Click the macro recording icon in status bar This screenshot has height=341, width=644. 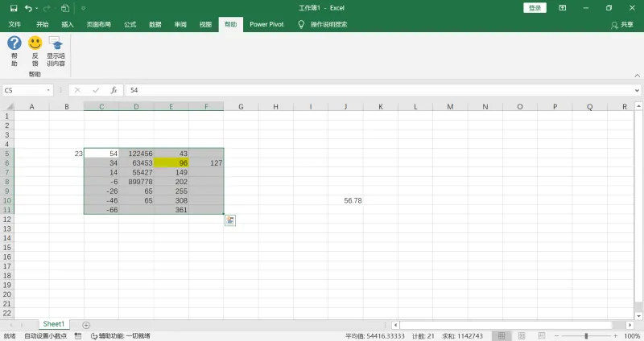(78, 336)
